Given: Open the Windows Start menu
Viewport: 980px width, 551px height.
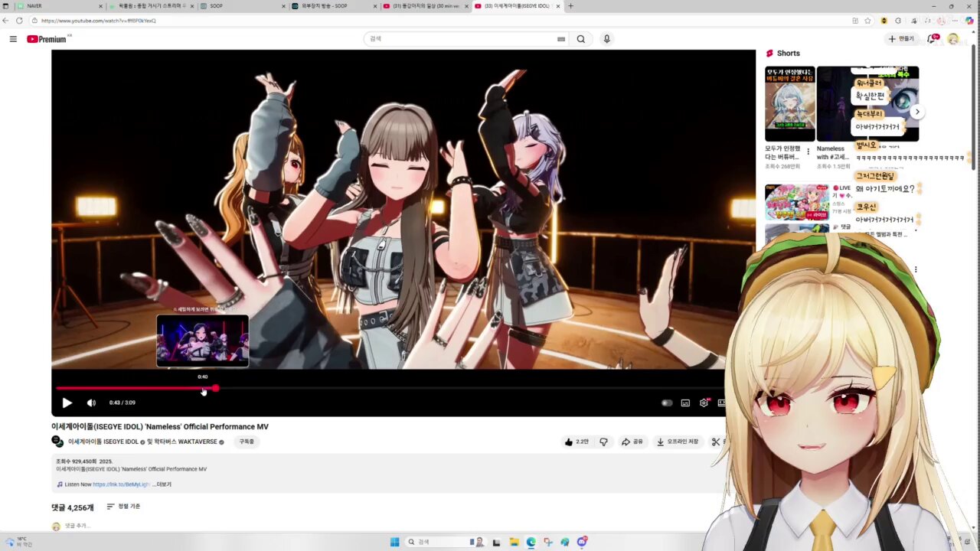Looking at the screenshot, I should point(394,542).
